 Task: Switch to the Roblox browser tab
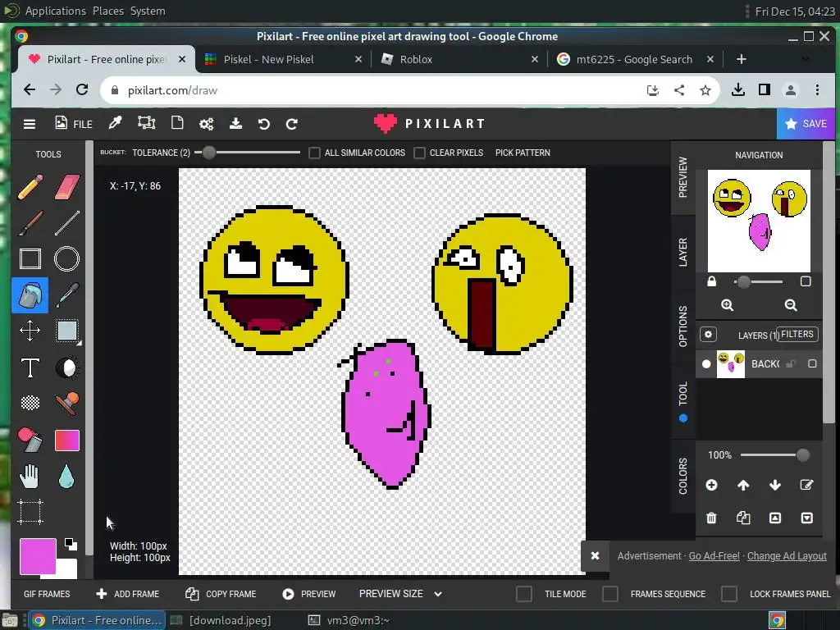pos(459,59)
